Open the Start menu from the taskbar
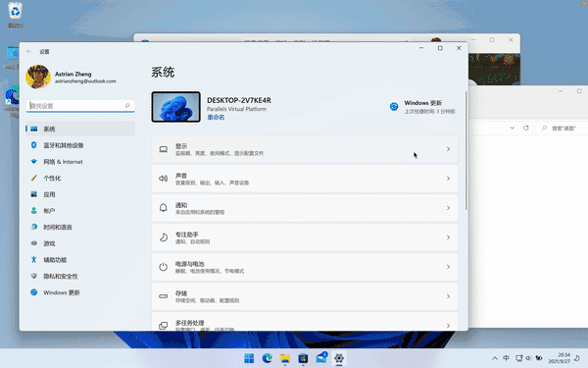 (x=249, y=358)
